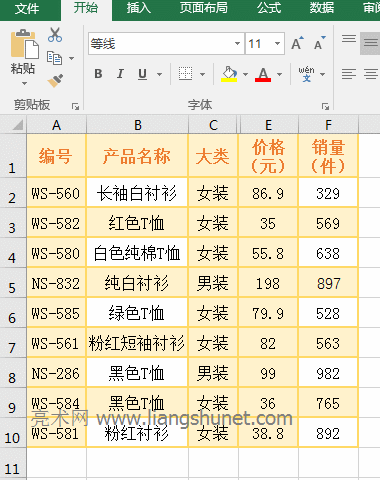Expand the paste options arrow under 粘贴

click(x=24, y=84)
